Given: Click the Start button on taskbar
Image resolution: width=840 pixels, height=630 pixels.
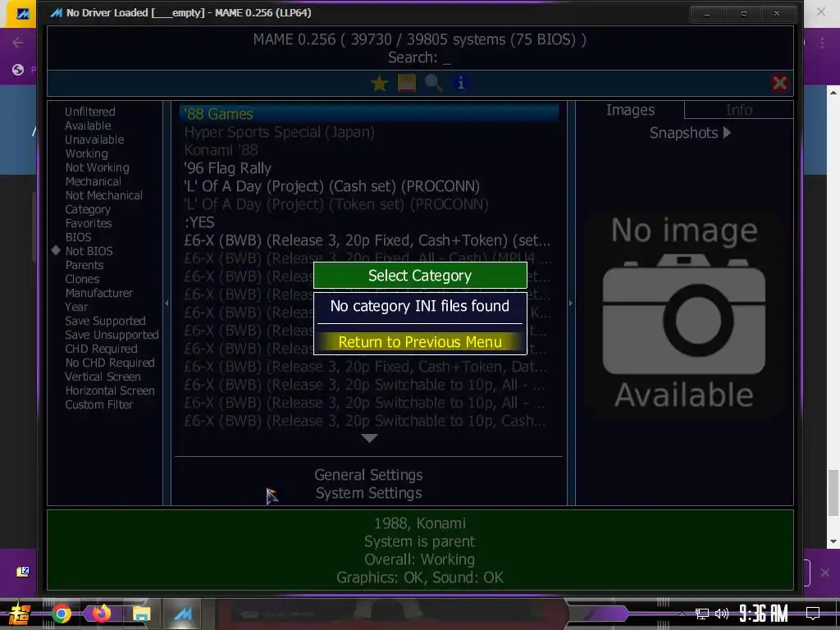Looking at the screenshot, I should coord(20,614).
